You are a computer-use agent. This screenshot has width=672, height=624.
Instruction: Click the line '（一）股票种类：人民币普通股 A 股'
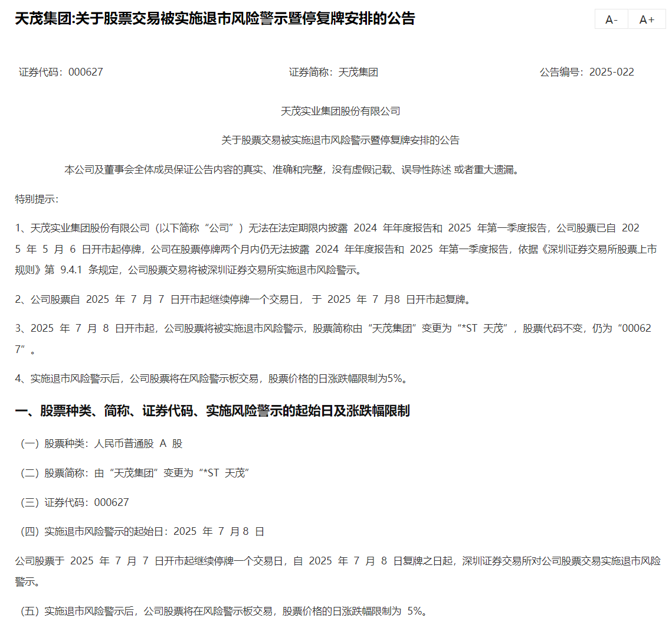pyautogui.click(x=101, y=444)
